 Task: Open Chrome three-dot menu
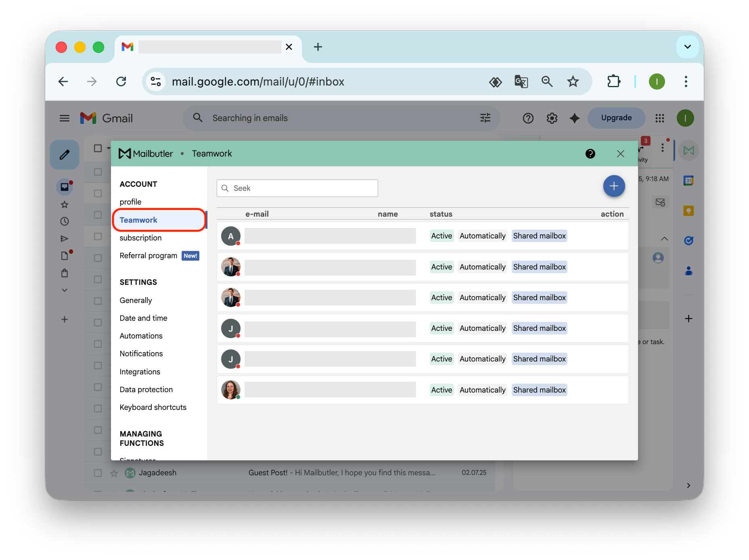686,81
